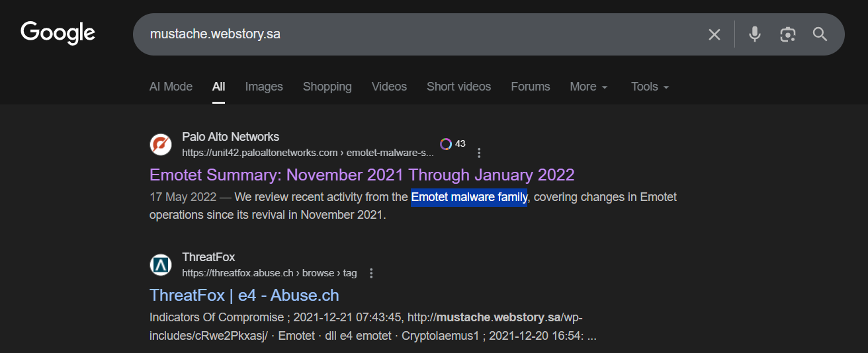Open the Videos results tab

coord(389,87)
